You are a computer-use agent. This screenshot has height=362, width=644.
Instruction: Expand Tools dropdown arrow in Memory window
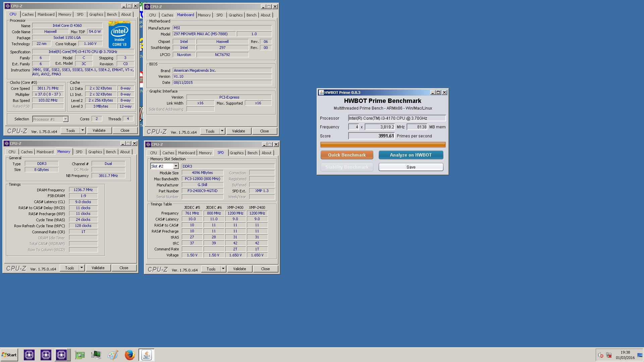82,268
